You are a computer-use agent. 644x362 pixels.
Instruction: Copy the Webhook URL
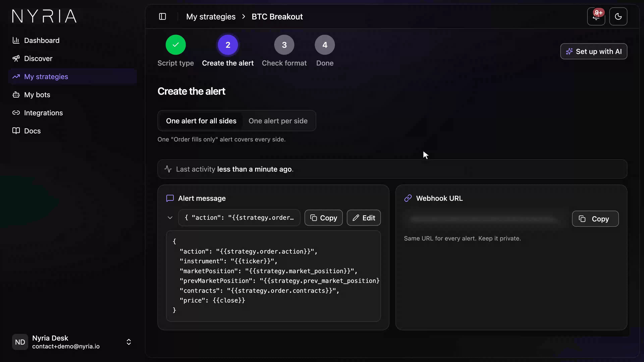[595, 219]
